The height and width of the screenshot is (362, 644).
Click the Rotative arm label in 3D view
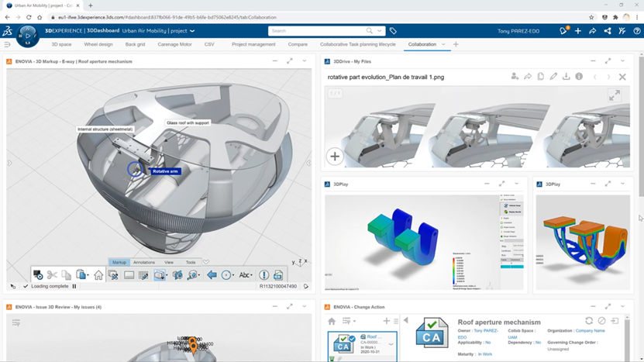click(x=165, y=171)
